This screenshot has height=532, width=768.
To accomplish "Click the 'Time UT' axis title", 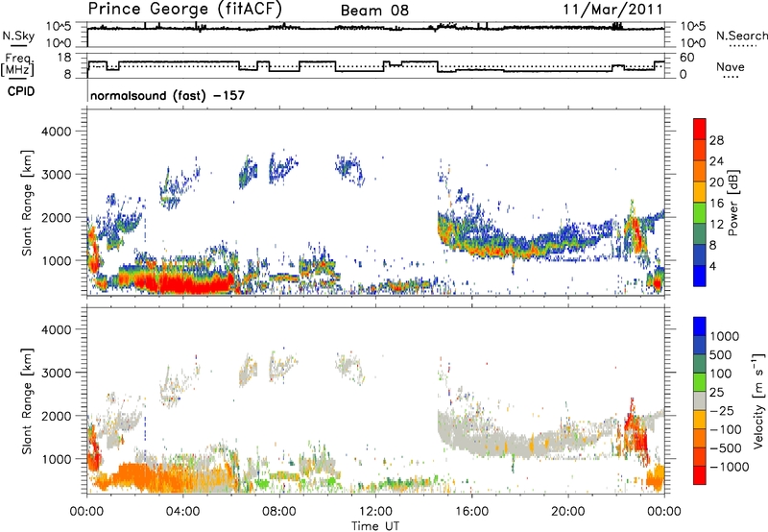I will tap(375, 526).
